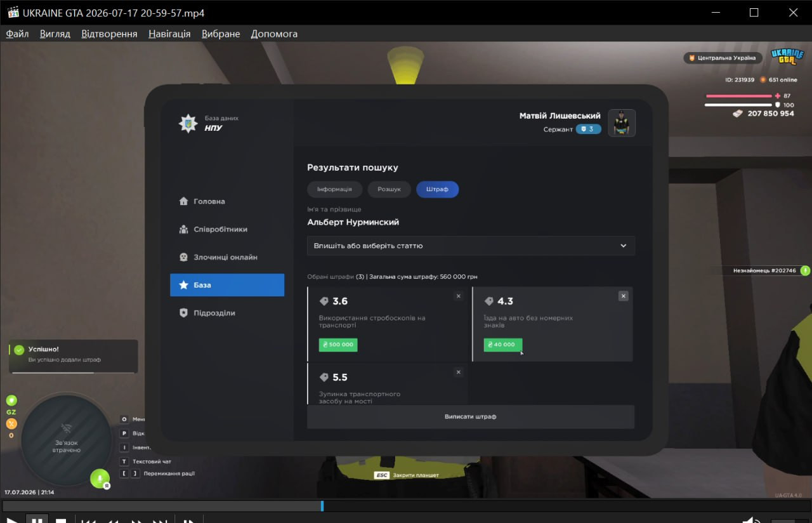Open the Злочинці онлайн sidebar section

click(x=227, y=257)
